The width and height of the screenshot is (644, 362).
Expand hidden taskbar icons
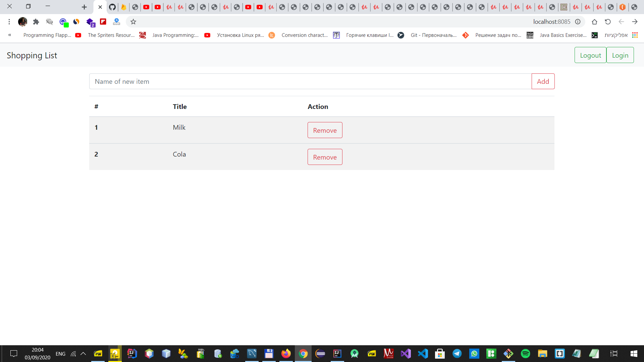[x=83, y=354]
